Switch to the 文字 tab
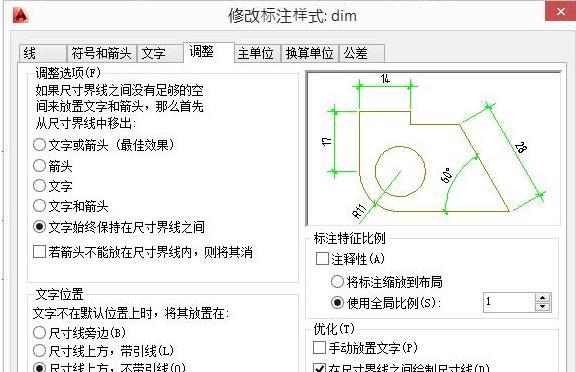Image resolution: width=576 pixels, height=372 pixels. (x=160, y=53)
